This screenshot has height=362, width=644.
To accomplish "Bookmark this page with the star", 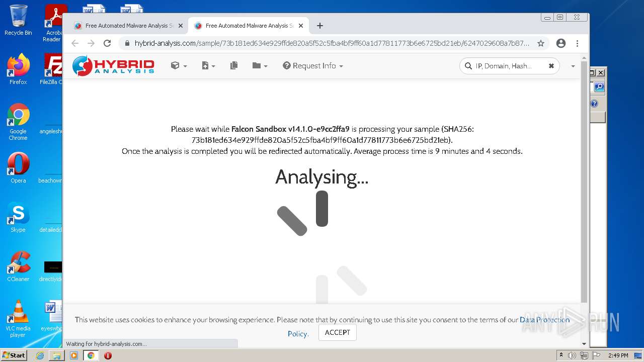I will pos(541,43).
